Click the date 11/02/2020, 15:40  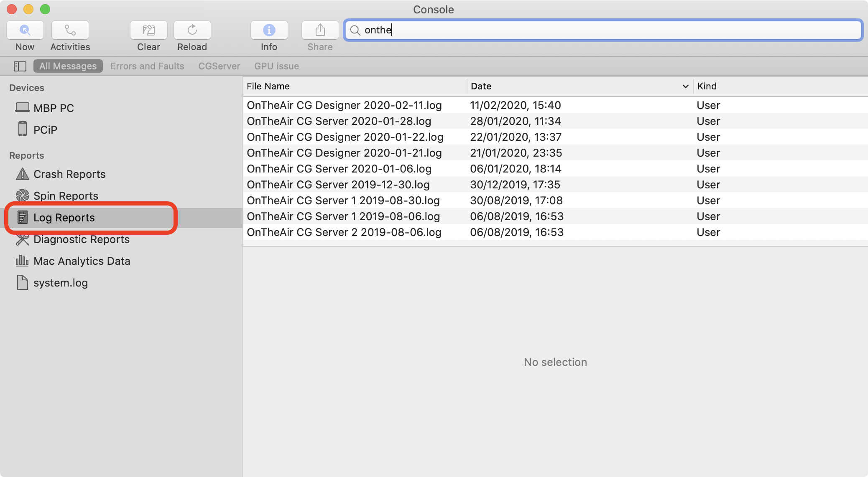(x=516, y=105)
